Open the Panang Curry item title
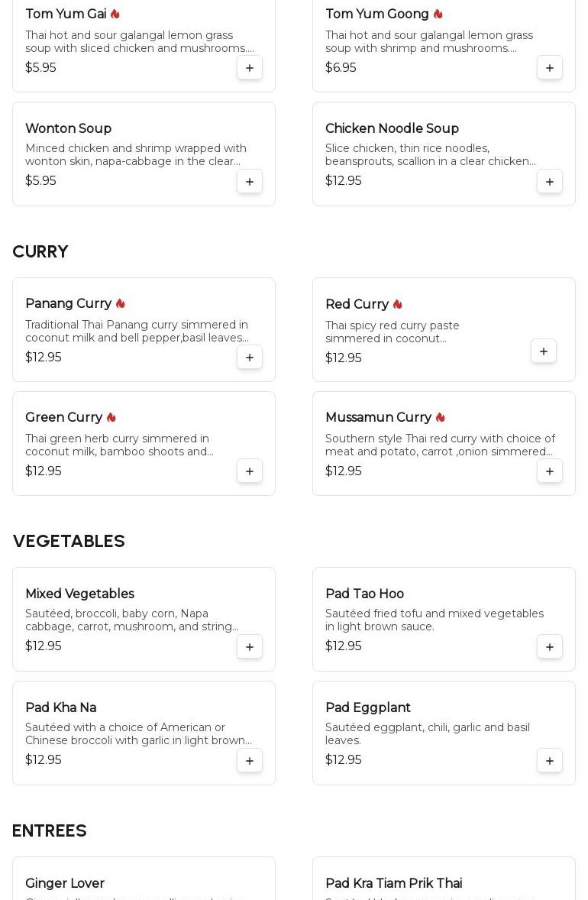 pos(68,303)
